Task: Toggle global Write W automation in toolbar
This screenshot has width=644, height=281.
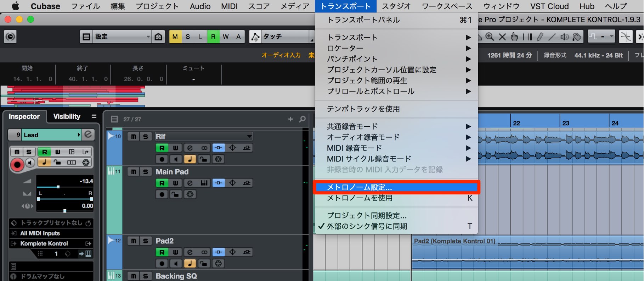Action: (226, 37)
